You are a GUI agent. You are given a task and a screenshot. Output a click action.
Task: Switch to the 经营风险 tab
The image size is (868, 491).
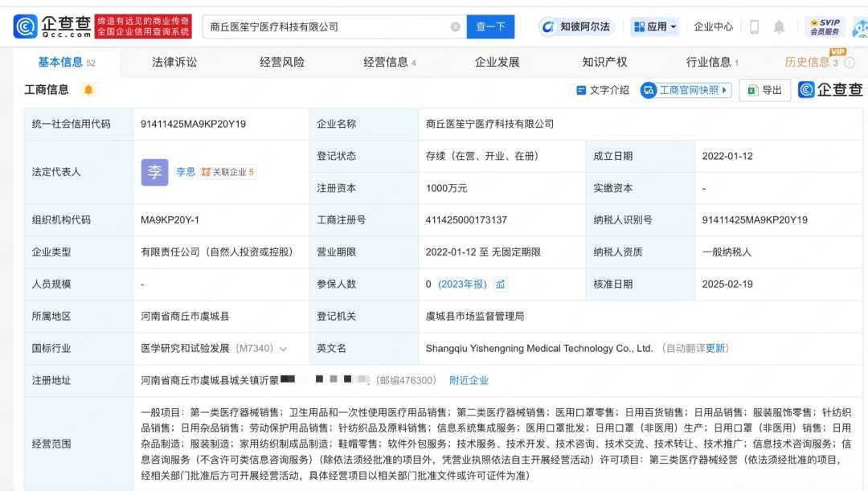[282, 62]
